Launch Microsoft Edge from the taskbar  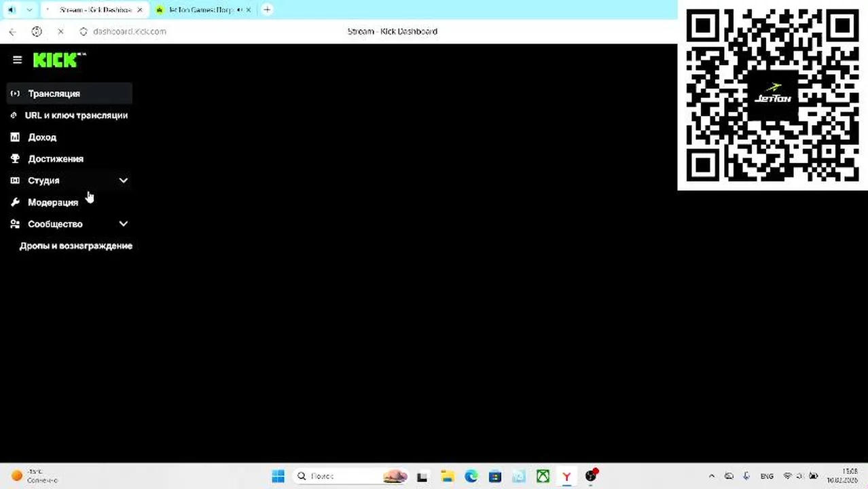point(471,477)
